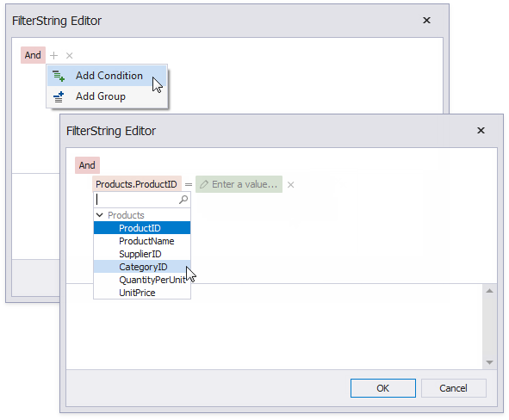Select CategoryID in the field list
Screen dimensions: 509x420
pos(142,267)
